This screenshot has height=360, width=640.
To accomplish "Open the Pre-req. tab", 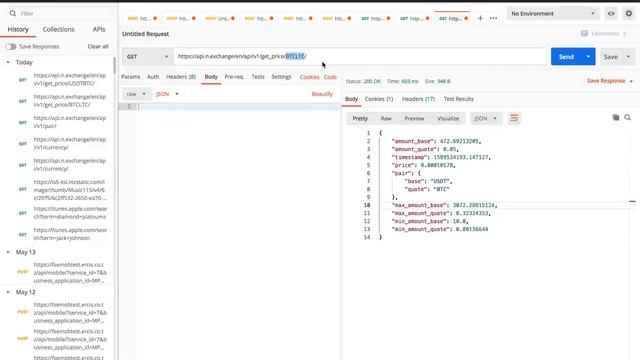I will pyautogui.click(x=234, y=77).
